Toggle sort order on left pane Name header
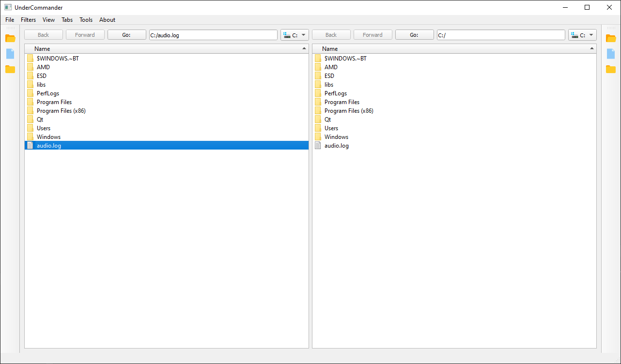Viewport: 621px width, 364px height. (166, 49)
